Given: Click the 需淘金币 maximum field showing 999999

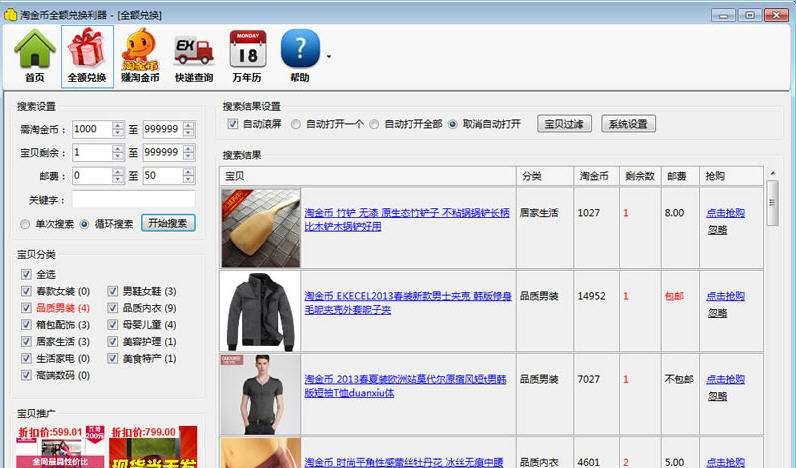Looking at the screenshot, I should [x=162, y=129].
